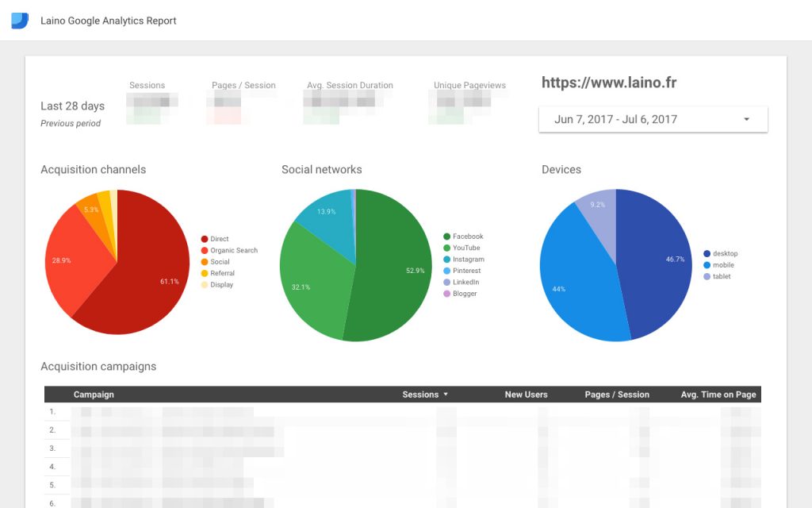Select campaign table row 1

(x=402, y=412)
